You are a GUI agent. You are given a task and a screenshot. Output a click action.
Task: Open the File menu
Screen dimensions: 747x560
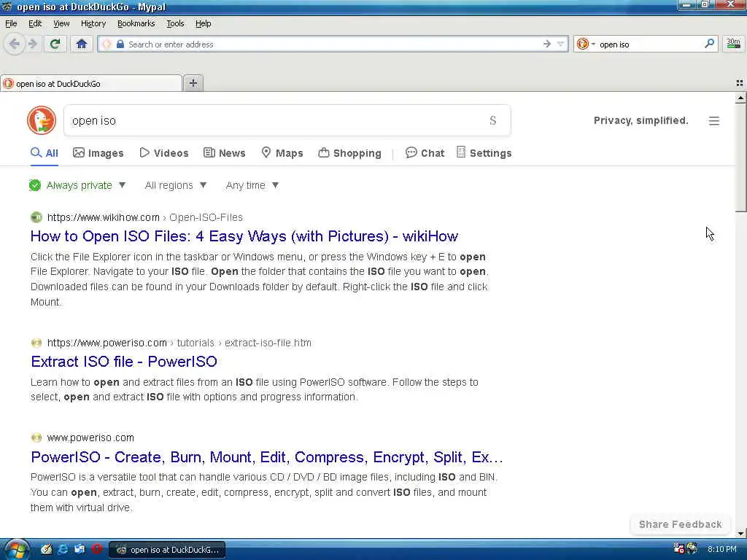(x=11, y=23)
